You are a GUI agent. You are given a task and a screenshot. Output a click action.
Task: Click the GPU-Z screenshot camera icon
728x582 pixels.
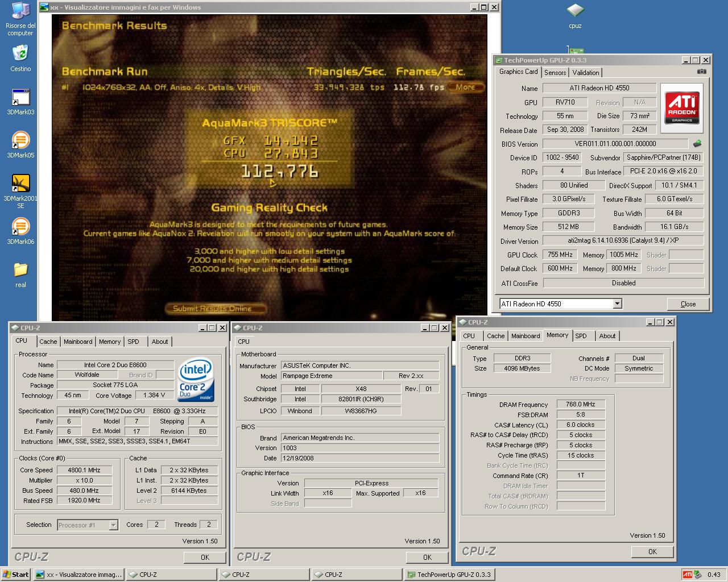pos(702,72)
